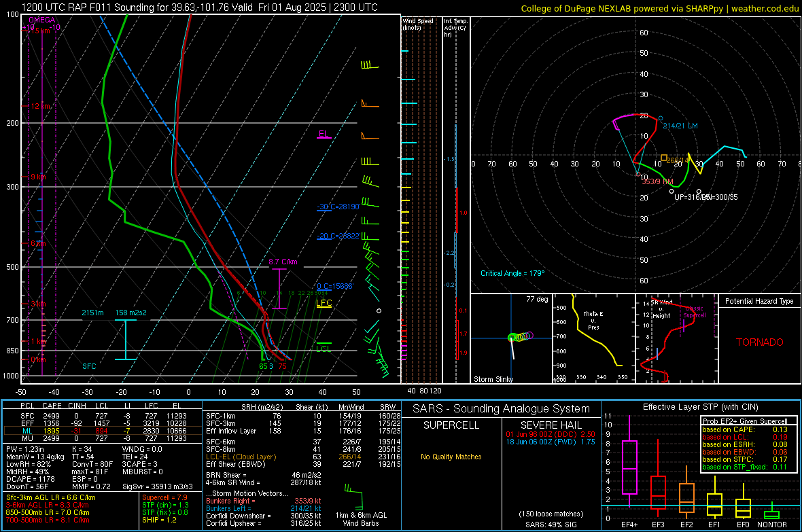Click the 'DCAPE = 1178' value
This screenshot has height=532, width=802.
point(30,479)
